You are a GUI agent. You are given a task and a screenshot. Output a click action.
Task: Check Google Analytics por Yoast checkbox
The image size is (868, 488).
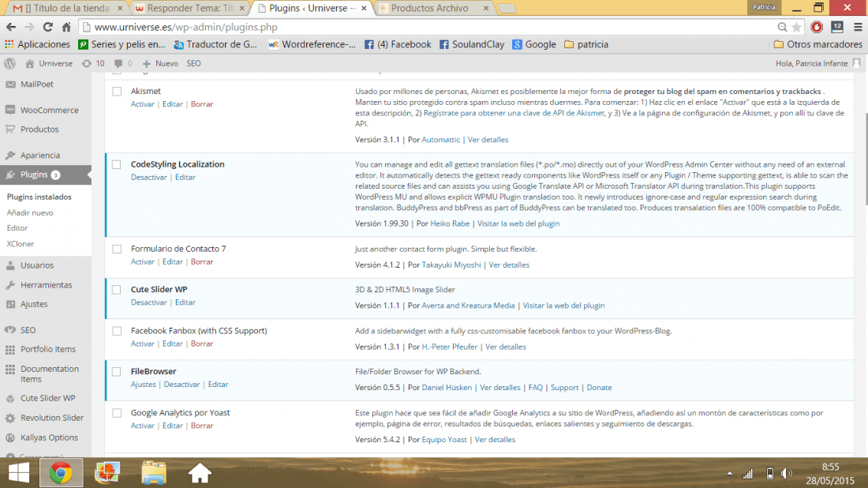pyautogui.click(x=117, y=413)
